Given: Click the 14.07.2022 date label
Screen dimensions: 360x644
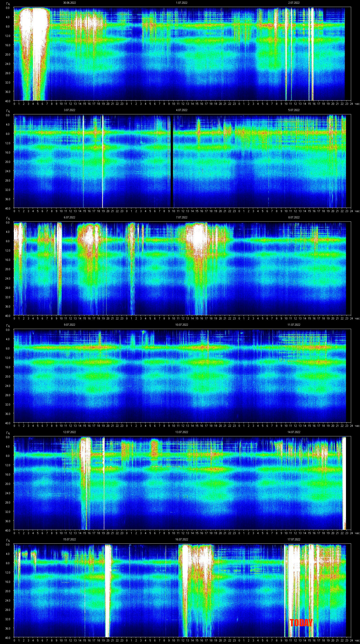Looking at the screenshot, I should (x=294, y=432).
